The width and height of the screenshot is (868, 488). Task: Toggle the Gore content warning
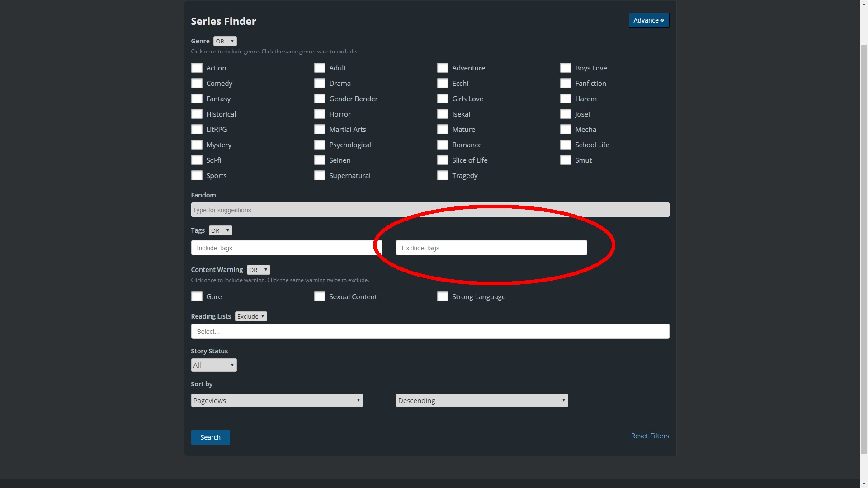coord(197,296)
